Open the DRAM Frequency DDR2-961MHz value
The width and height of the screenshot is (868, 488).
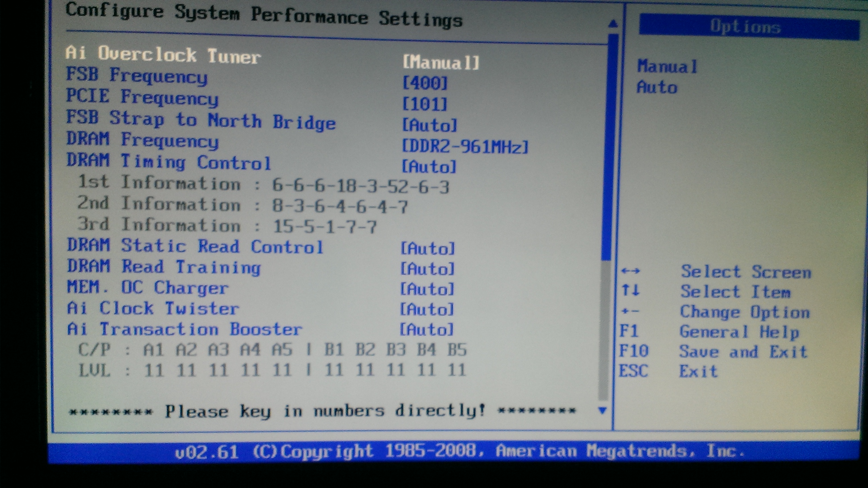click(465, 146)
